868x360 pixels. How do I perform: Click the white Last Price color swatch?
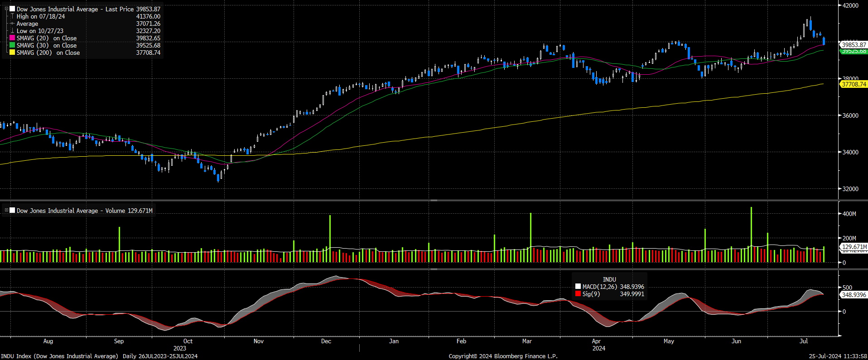(13, 9)
